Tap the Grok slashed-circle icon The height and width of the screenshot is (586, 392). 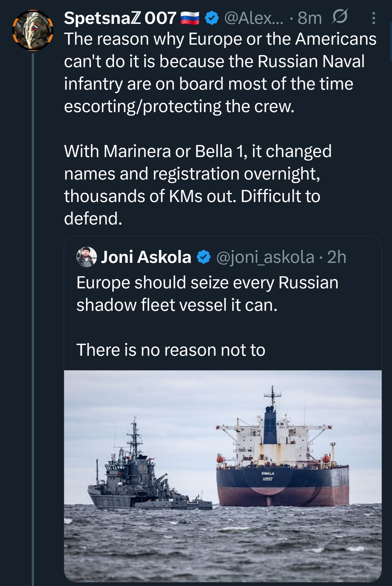[x=339, y=16]
